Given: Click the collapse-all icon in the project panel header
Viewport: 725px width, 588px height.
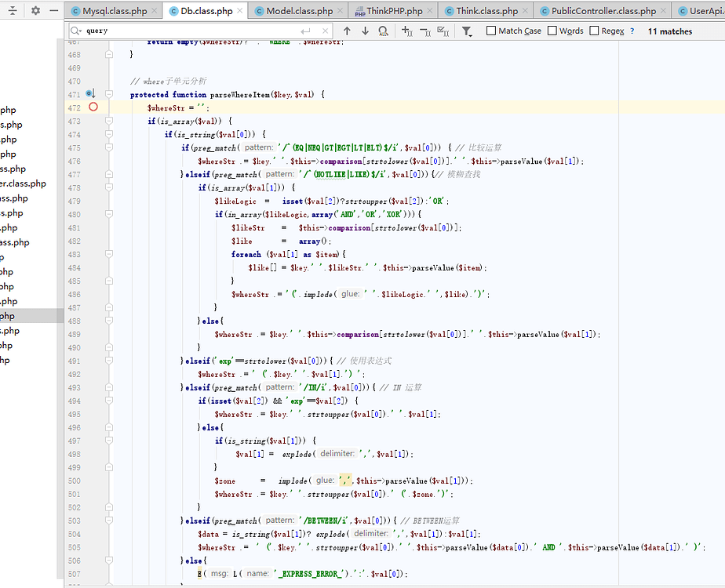Looking at the screenshot, I should click(13, 10).
